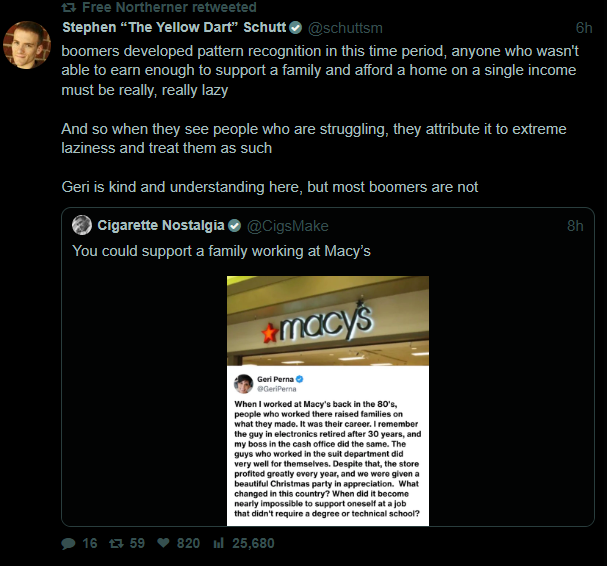
Task: Click retweet icon beside Free Northerner
Action: click(68, 8)
